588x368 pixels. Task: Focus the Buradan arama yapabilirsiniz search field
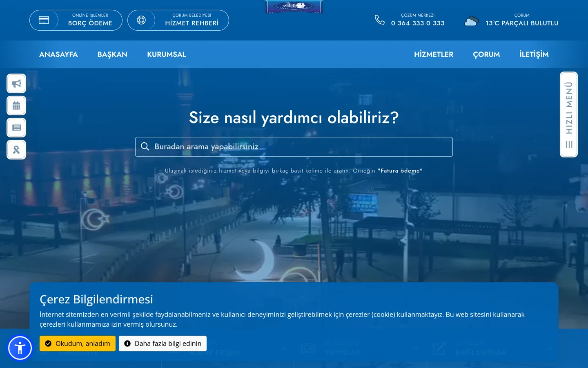tap(294, 147)
